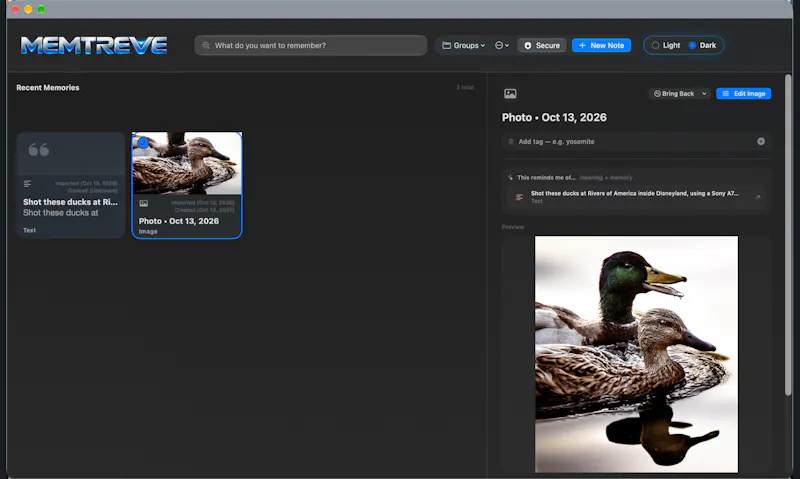Click the search magnifier icon
This screenshot has width=800, height=479.
tap(206, 45)
